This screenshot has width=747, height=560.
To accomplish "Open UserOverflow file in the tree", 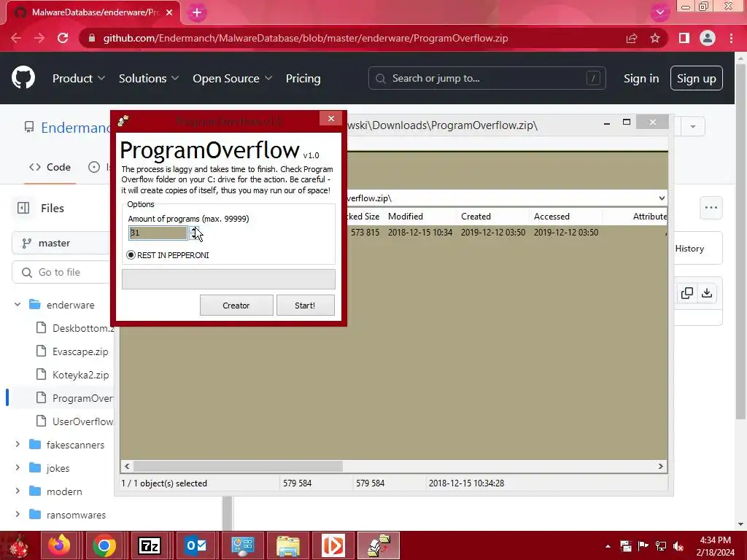I will pyautogui.click(x=83, y=421).
